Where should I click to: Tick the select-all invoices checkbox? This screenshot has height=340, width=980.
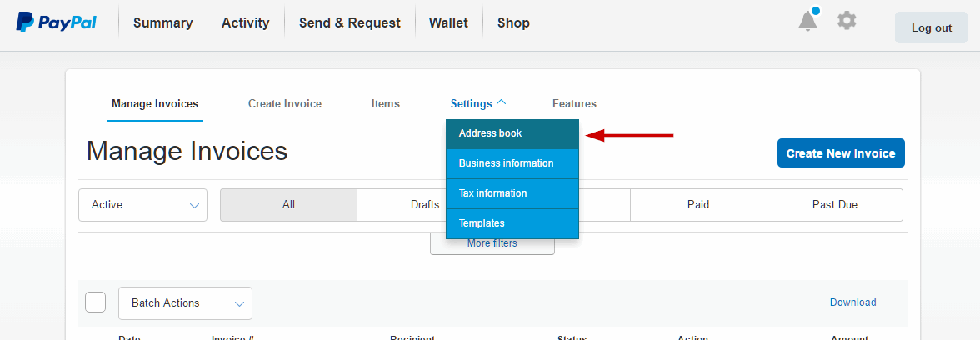click(x=96, y=302)
